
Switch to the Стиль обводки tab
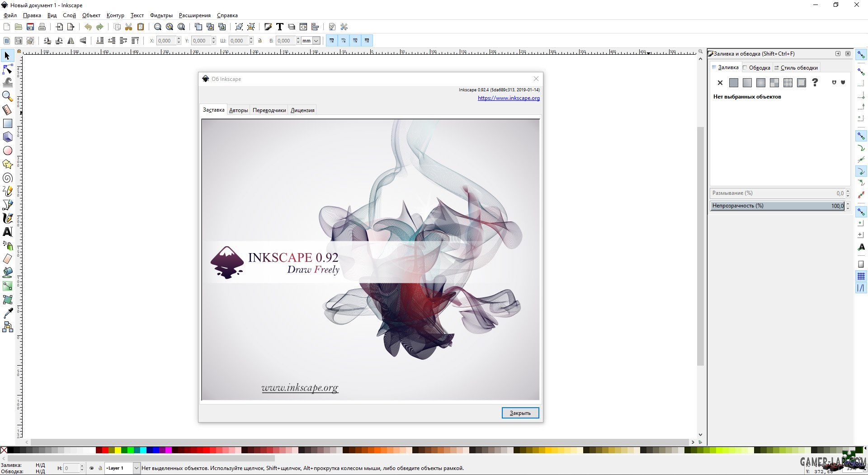coord(796,68)
